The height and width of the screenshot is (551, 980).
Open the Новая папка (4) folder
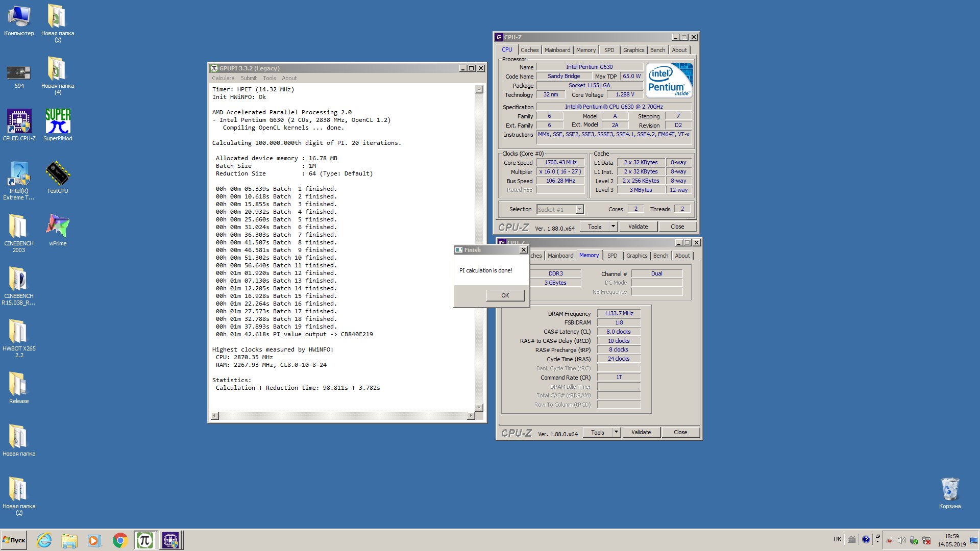click(58, 76)
